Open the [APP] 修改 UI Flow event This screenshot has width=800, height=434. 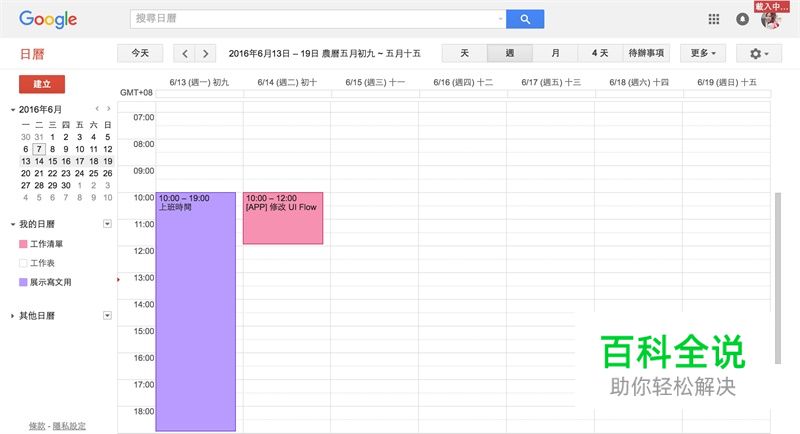pyautogui.click(x=283, y=218)
